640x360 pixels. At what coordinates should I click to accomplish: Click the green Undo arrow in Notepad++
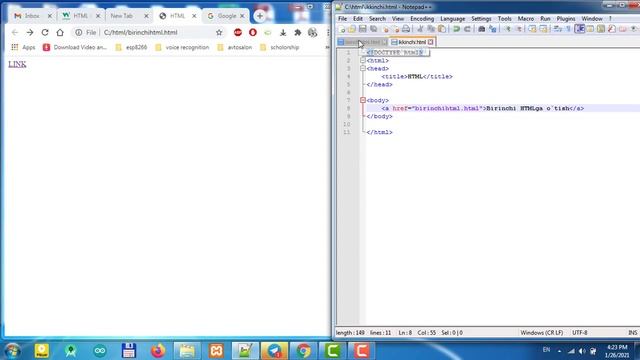456,29
